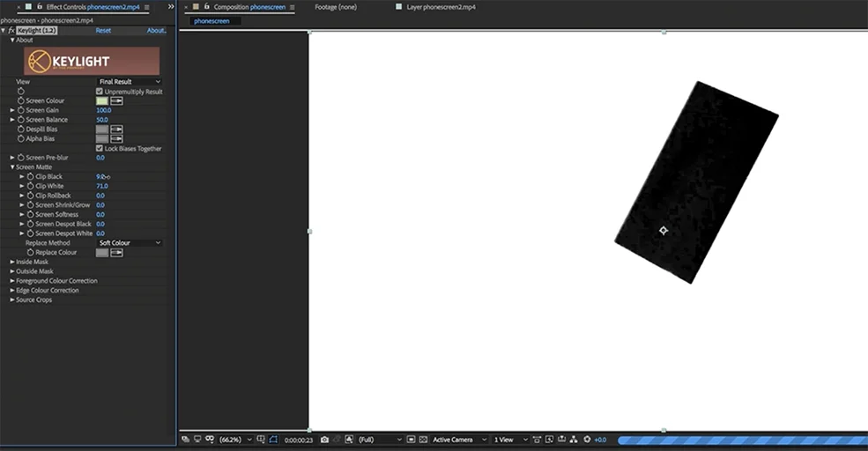Switch to Footage (none) tab
This screenshot has height=451, width=868.
(x=336, y=7)
